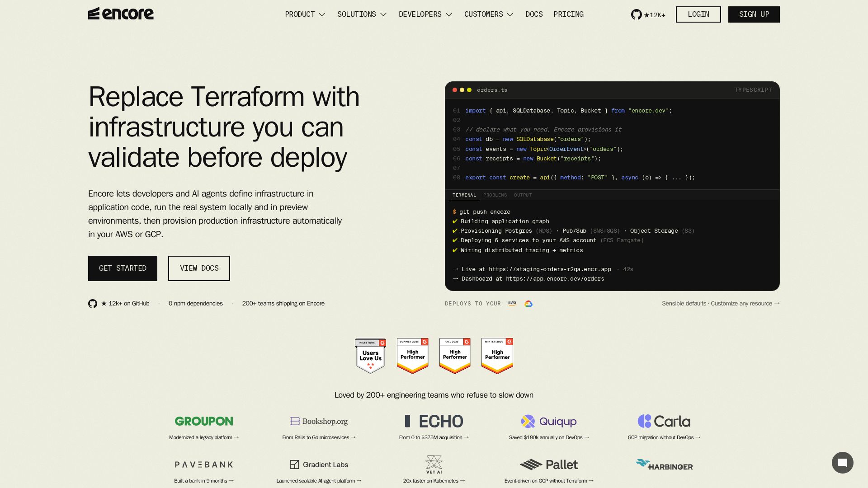Click the red dot in the code window
Image resolution: width=868 pixels, height=488 pixels.
(x=455, y=90)
